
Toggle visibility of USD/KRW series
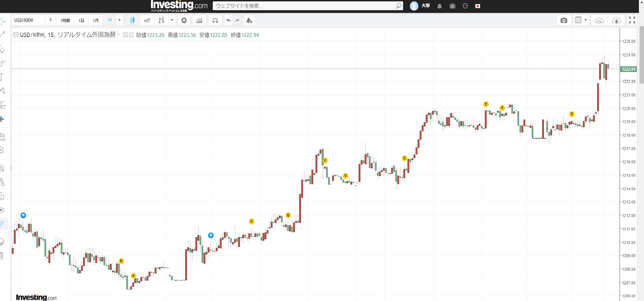(125, 35)
